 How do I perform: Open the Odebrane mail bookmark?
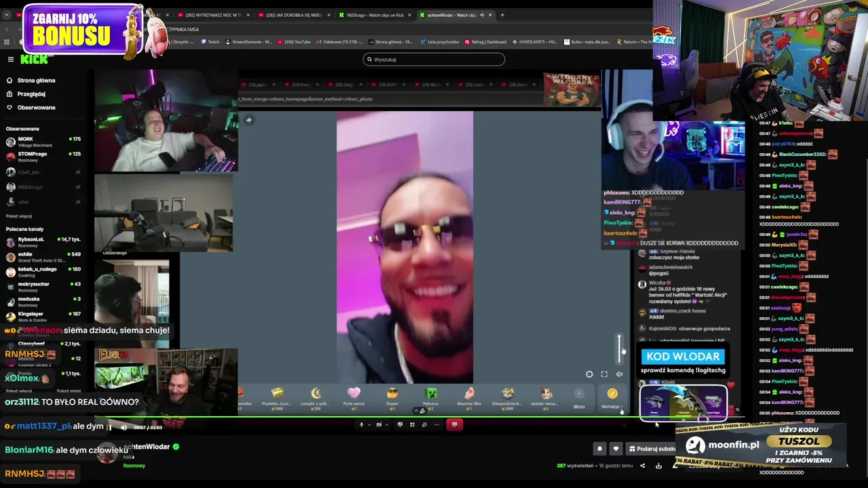pos(339,42)
